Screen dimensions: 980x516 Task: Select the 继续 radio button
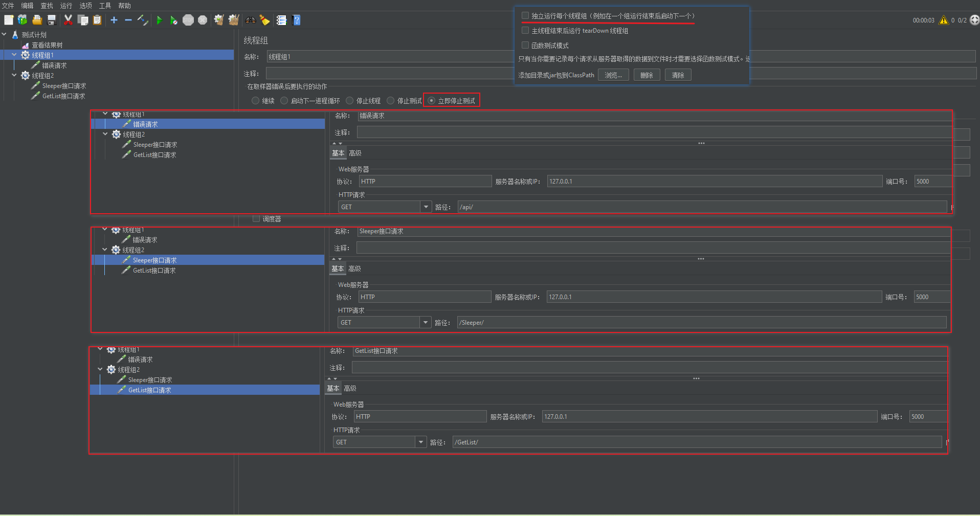click(256, 101)
